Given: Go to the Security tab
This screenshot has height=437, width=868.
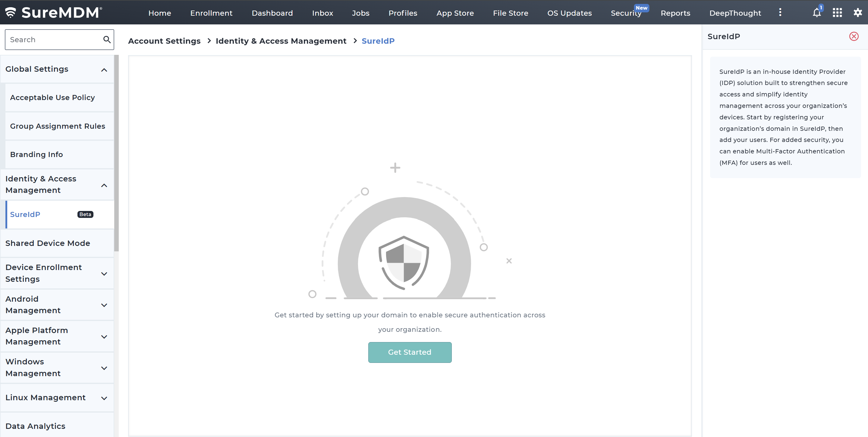Looking at the screenshot, I should coord(626,13).
